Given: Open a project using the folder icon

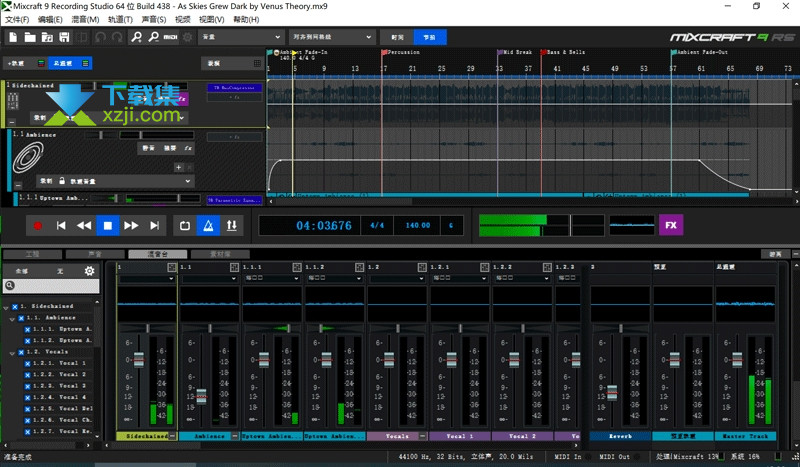Looking at the screenshot, I should (30, 37).
